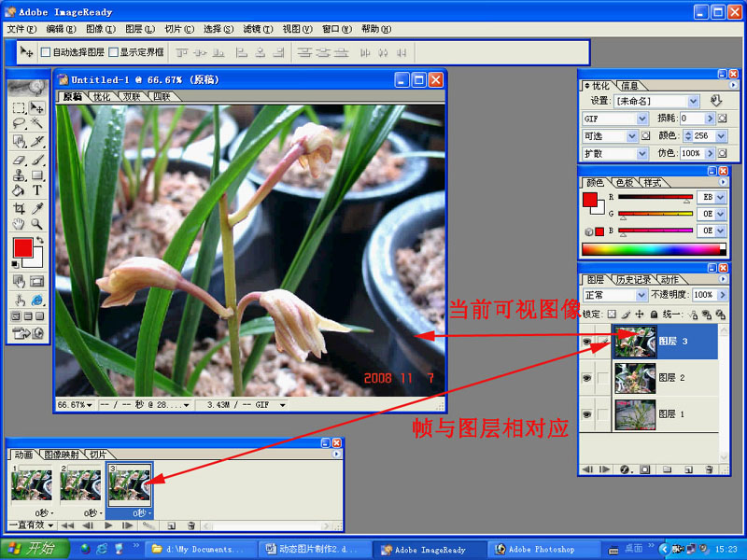Reset to default black and white colors

click(x=15, y=264)
